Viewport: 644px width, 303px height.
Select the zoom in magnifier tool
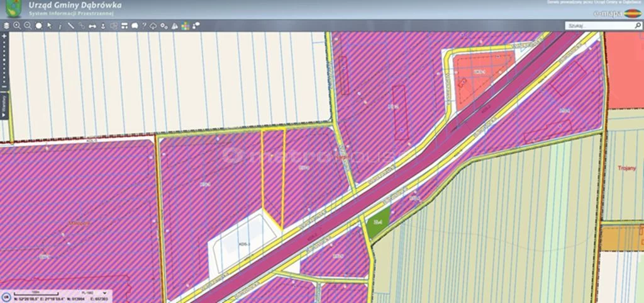17,25
